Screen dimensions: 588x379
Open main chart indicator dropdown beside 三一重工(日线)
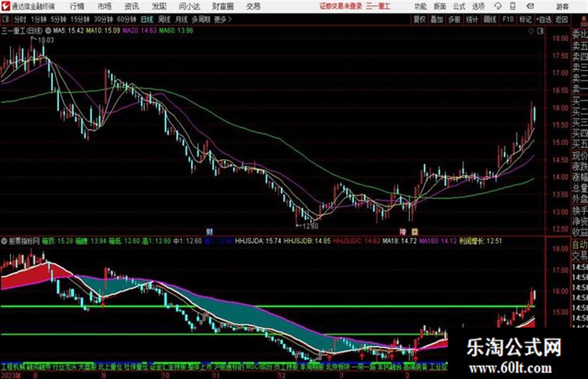click(48, 30)
